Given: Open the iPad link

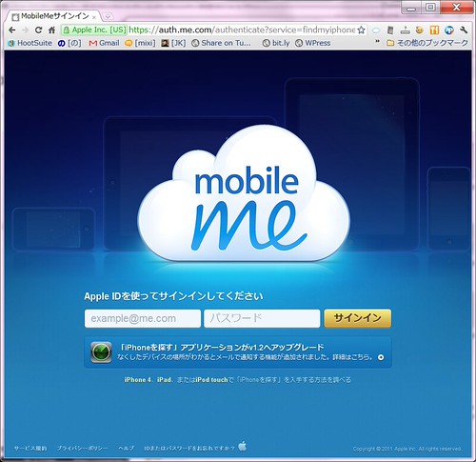Looking at the screenshot, I should tap(164, 380).
